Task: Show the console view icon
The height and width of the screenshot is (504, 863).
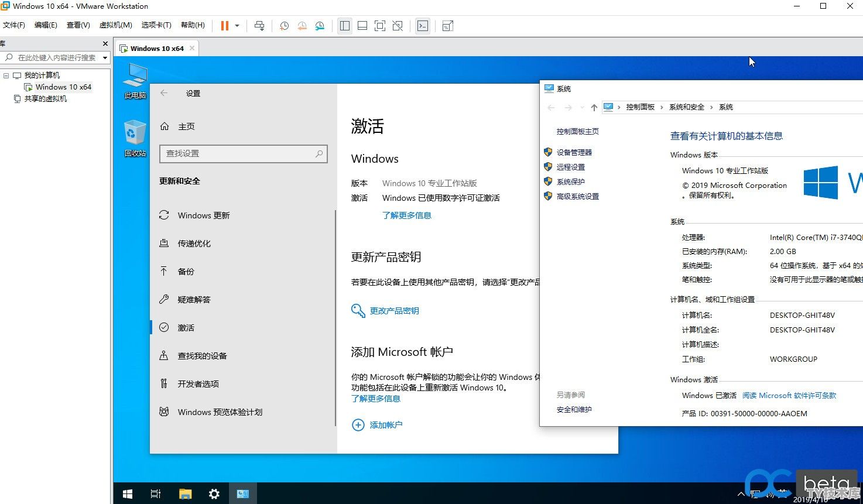Action: [423, 26]
